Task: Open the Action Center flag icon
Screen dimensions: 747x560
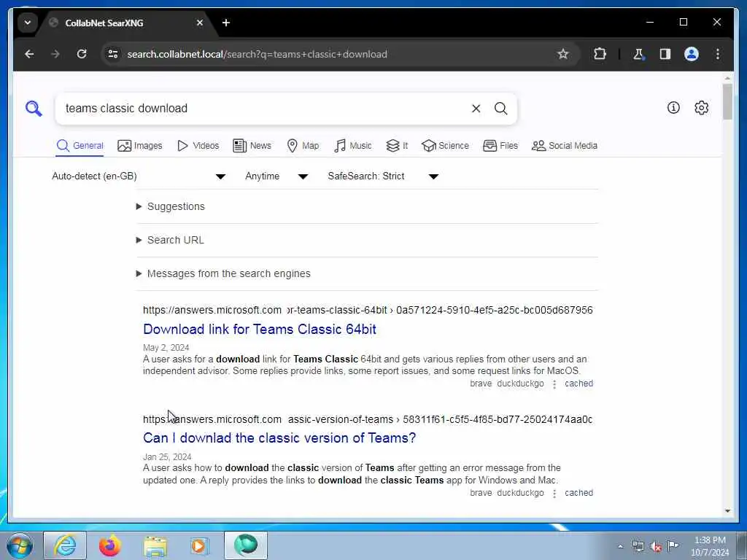Action: 673,545
